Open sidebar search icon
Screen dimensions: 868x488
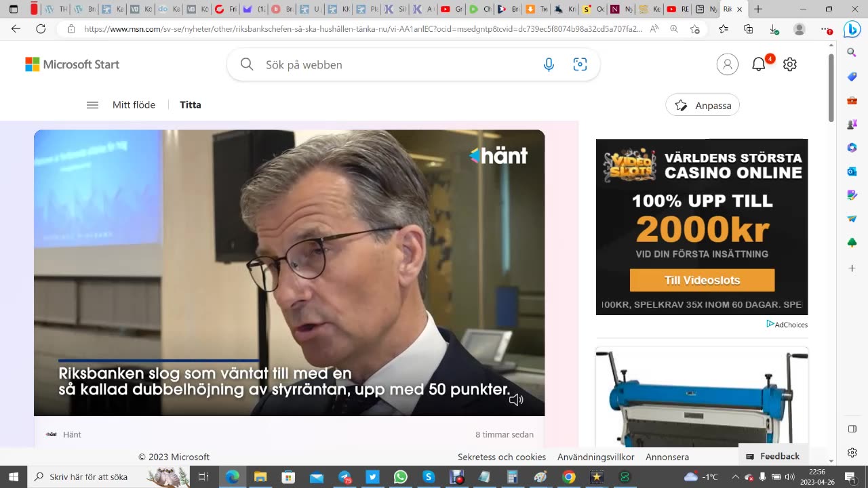(x=852, y=52)
